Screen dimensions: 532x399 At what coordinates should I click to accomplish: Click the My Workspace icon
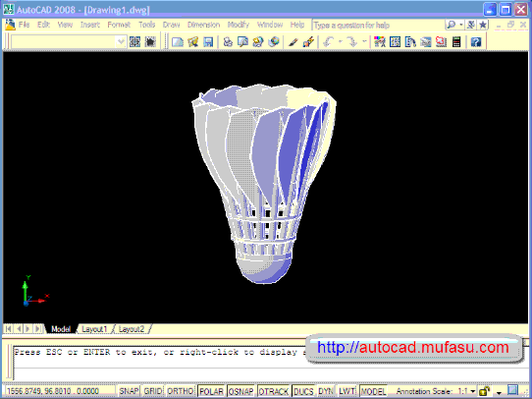point(150,42)
